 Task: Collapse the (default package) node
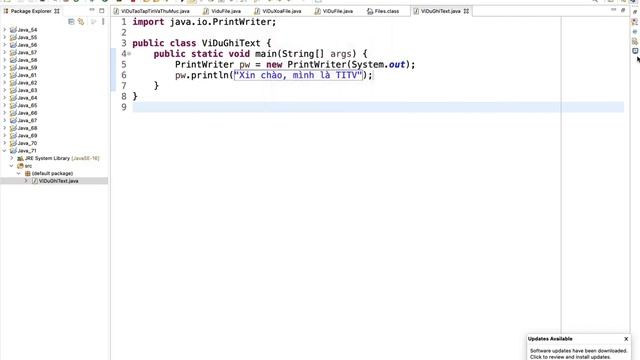pos(19,173)
